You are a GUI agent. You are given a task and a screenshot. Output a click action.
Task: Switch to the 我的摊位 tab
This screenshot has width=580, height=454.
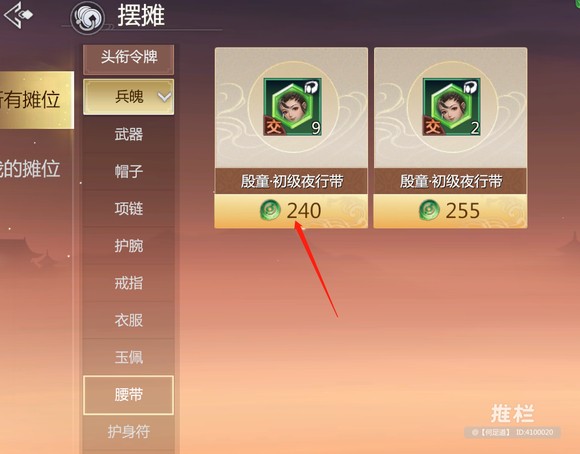pyautogui.click(x=31, y=169)
